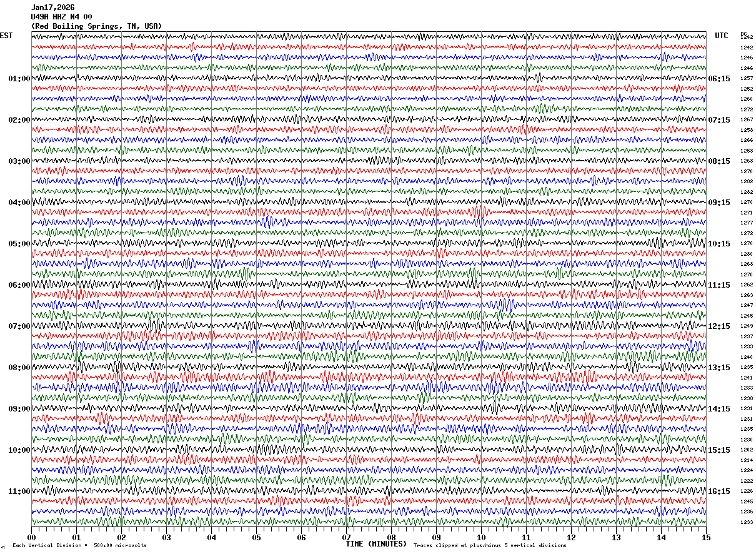The width and height of the screenshot is (756, 554).
Task: Click the DC offset value '1267'
Action: coord(747,120)
